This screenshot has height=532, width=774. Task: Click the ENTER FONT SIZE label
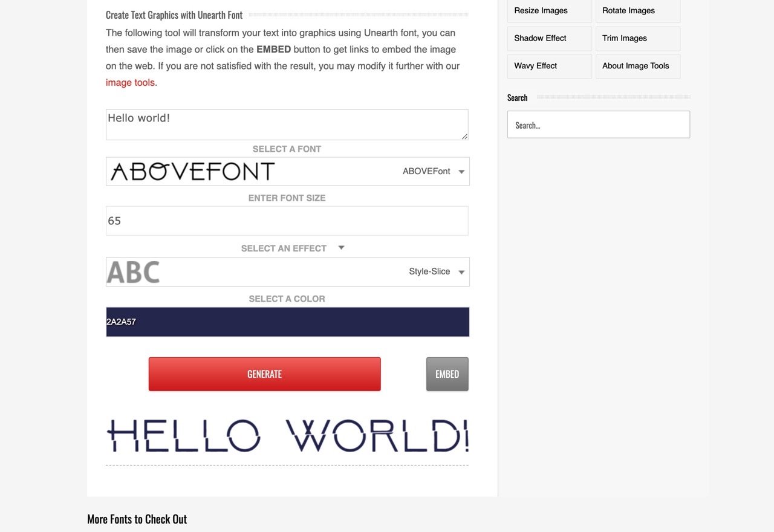287,198
